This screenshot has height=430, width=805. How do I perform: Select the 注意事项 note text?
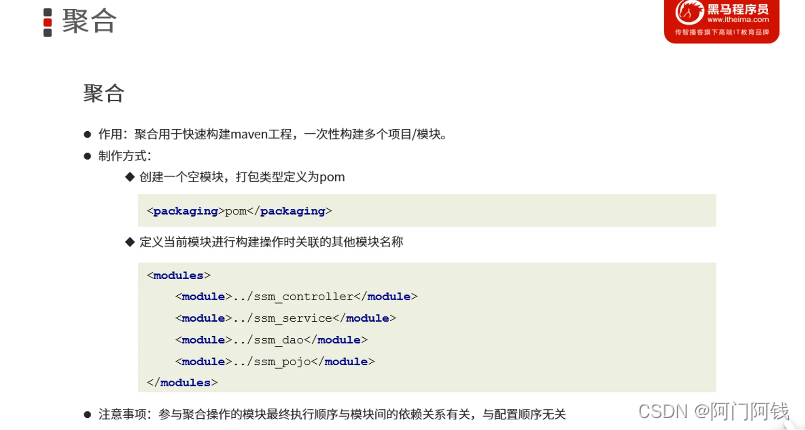pyautogui.click(x=332, y=414)
